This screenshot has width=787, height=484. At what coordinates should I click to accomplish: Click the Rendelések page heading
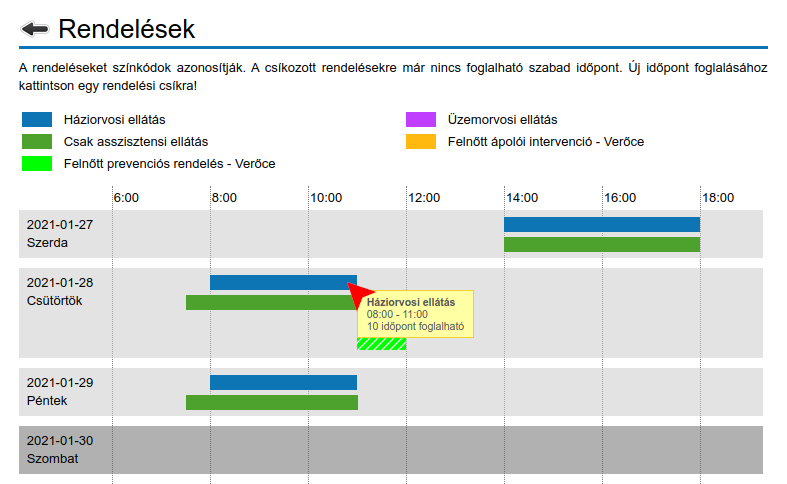(x=127, y=29)
